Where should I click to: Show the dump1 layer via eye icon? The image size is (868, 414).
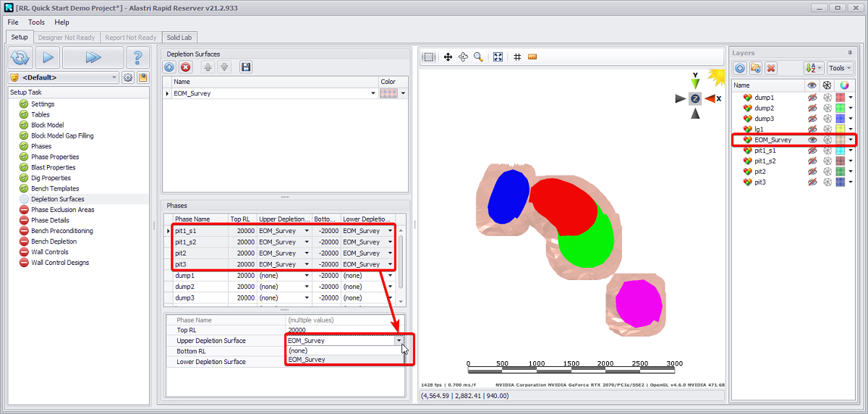pyautogui.click(x=812, y=98)
